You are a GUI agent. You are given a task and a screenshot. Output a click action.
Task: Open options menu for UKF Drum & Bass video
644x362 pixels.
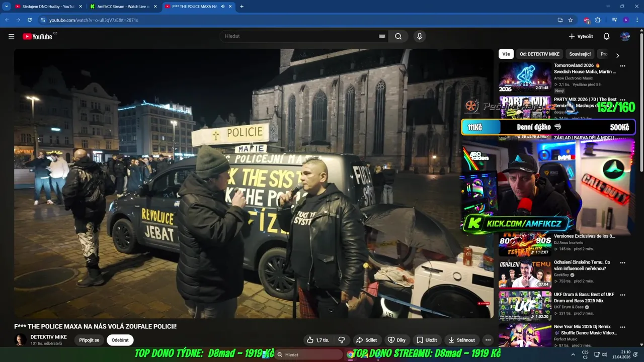pos(622,295)
